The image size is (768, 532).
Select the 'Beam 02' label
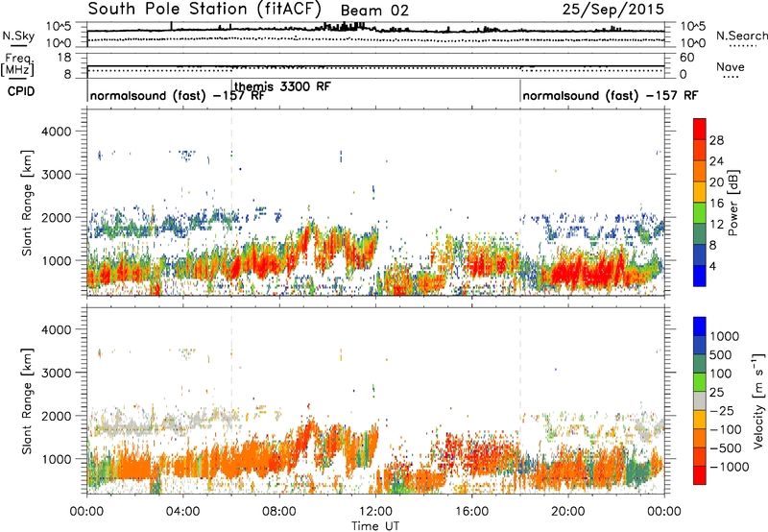point(374,11)
